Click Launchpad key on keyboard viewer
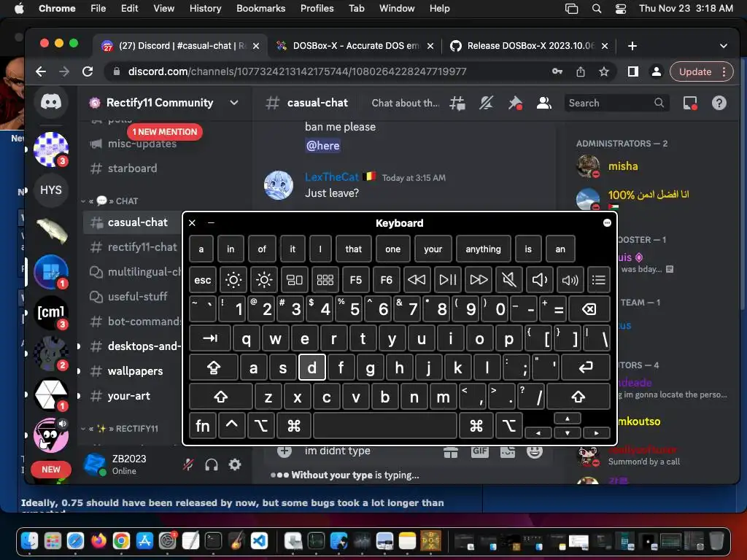The image size is (747, 560). (325, 279)
